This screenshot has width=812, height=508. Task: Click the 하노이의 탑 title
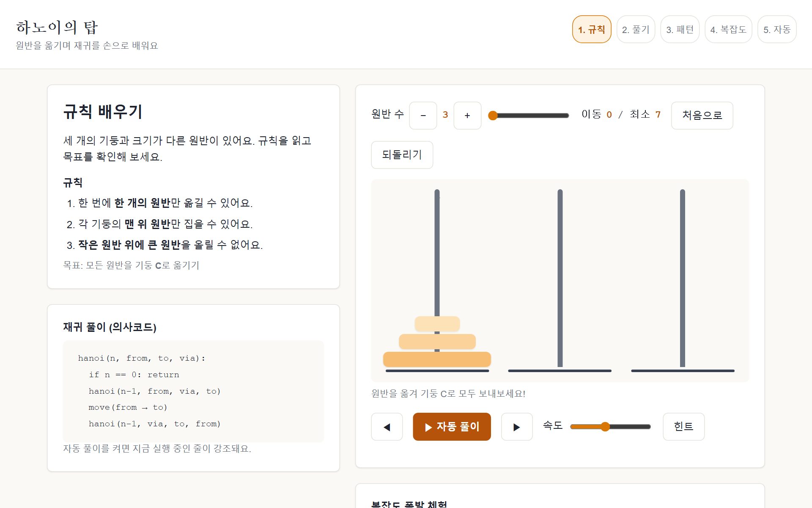(x=57, y=28)
